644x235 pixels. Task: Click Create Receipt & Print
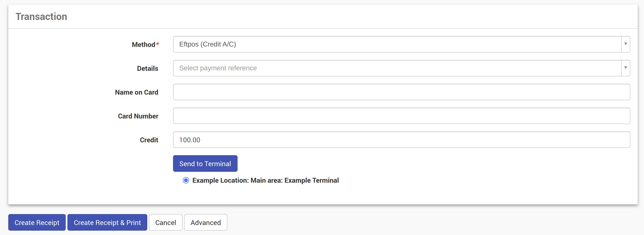[x=107, y=222]
